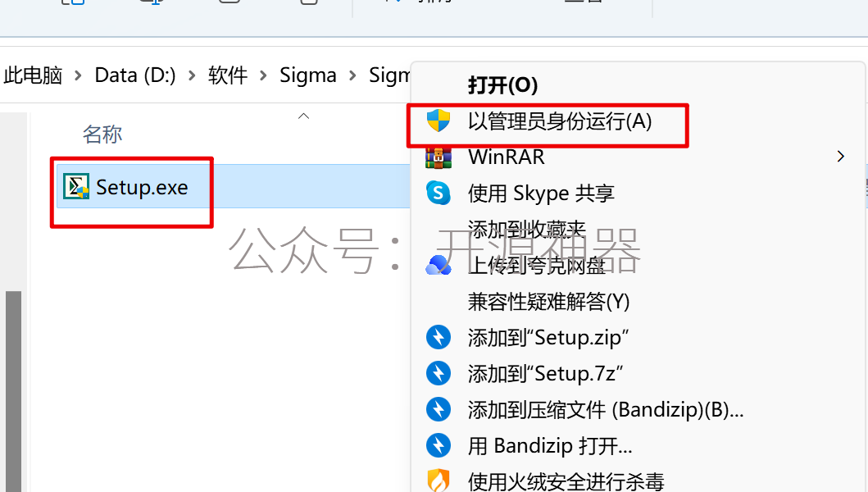Click the Setup.exe Sigma icon
Image resolution: width=868 pixels, height=492 pixels.
click(x=76, y=186)
